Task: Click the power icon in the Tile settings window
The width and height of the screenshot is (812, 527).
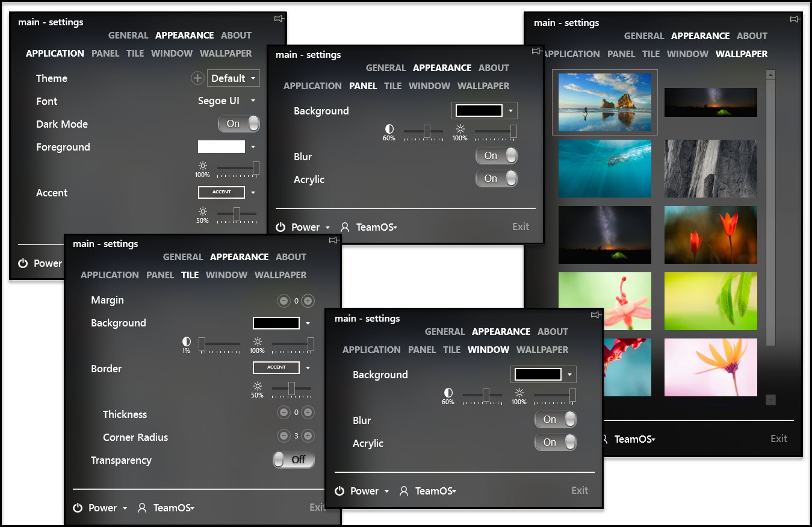Action: click(x=78, y=508)
